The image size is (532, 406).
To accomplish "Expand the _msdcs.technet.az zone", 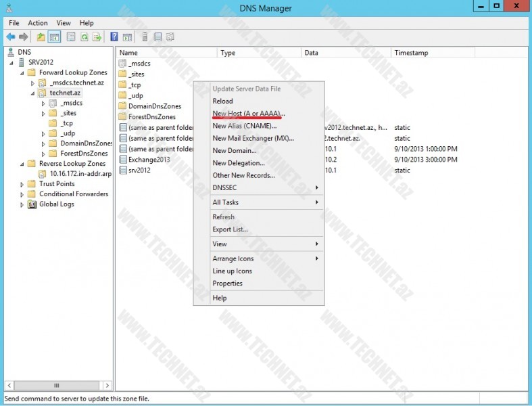I will pos(32,83).
